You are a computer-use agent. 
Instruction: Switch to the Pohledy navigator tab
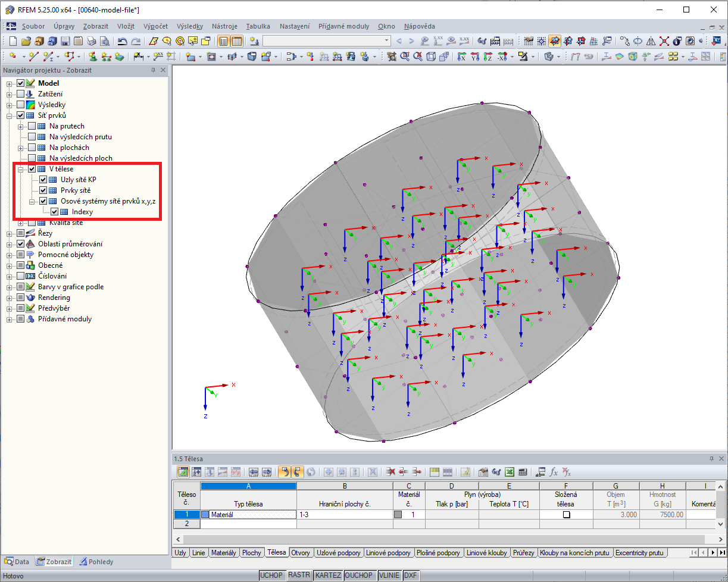coord(96,561)
